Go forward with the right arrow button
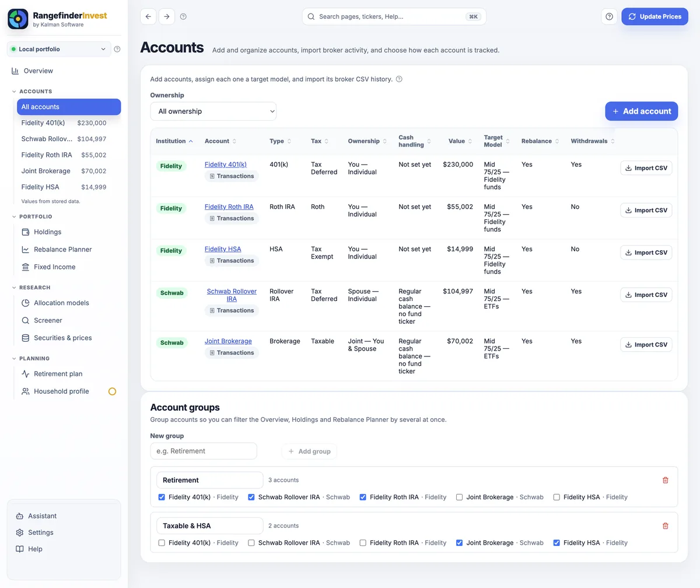Image resolution: width=700 pixels, height=588 pixels. coord(166,16)
